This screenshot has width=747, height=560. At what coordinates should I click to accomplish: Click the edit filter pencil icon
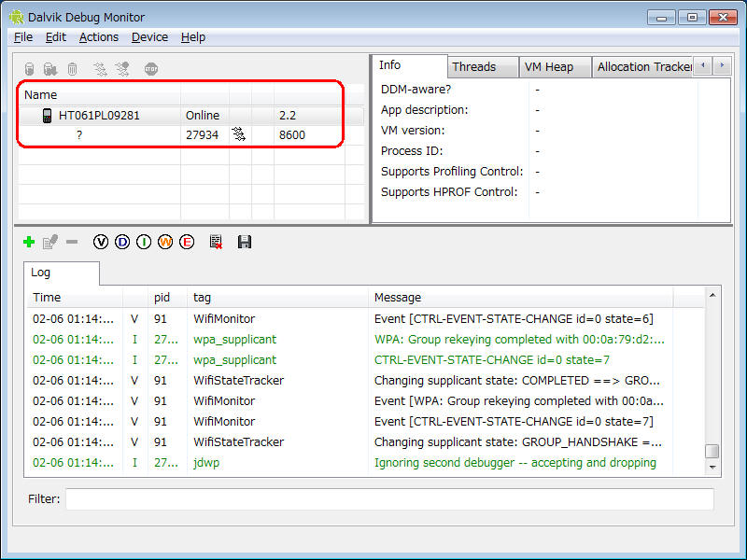click(50, 243)
